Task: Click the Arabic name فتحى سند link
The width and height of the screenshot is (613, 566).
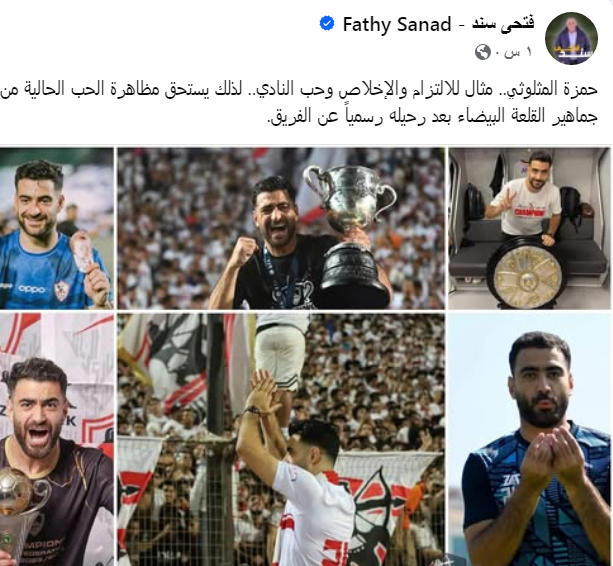Action: click(503, 24)
